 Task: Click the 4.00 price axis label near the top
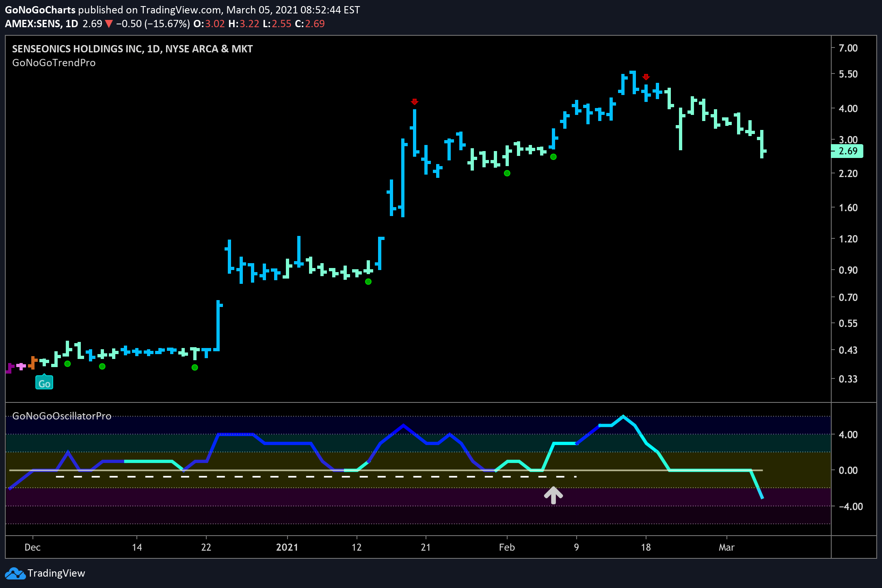coord(848,108)
